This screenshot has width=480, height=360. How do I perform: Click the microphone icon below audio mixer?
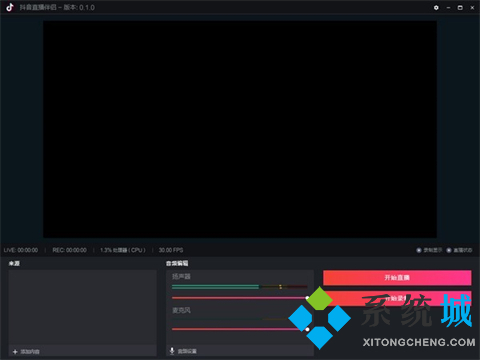click(172, 351)
